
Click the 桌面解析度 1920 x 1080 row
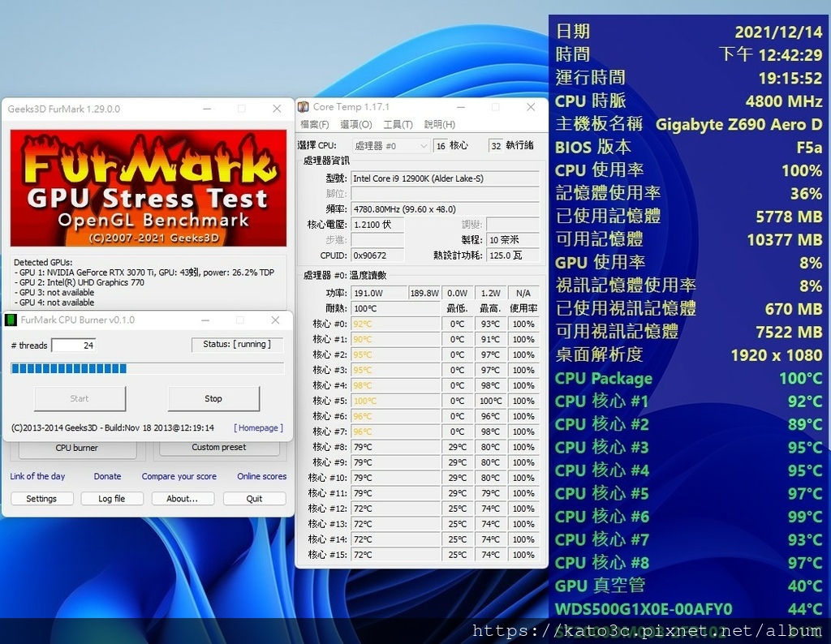tap(688, 354)
